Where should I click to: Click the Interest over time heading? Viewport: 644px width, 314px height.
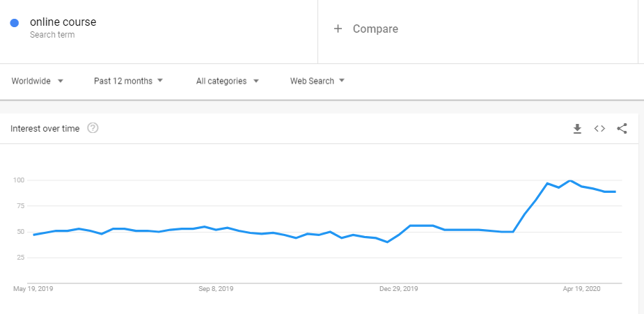coord(45,128)
